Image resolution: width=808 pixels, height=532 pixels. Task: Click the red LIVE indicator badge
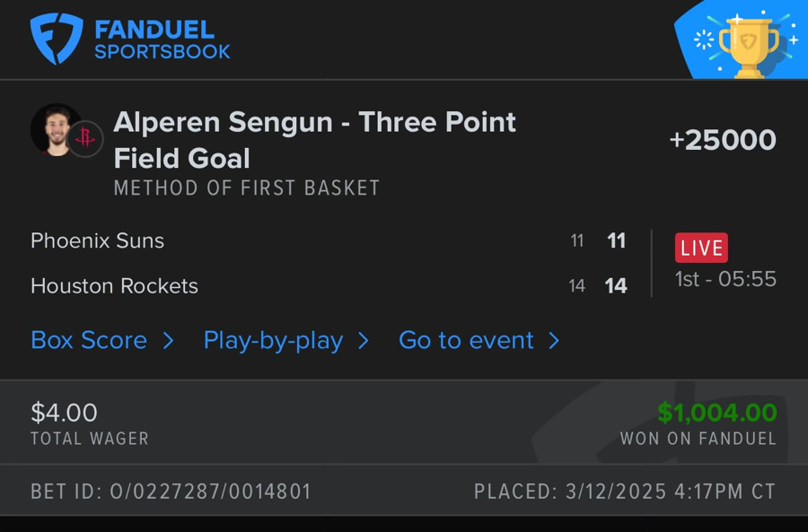tap(701, 248)
